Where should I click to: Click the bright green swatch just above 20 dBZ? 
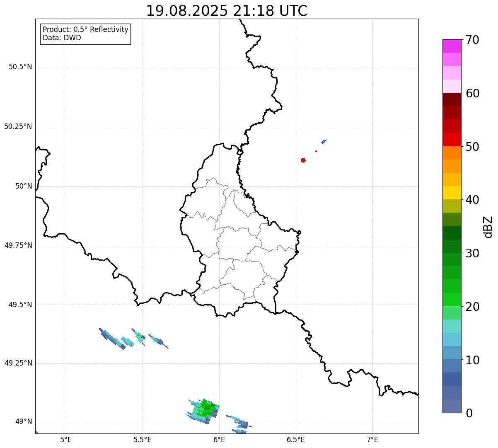(x=452, y=300)
